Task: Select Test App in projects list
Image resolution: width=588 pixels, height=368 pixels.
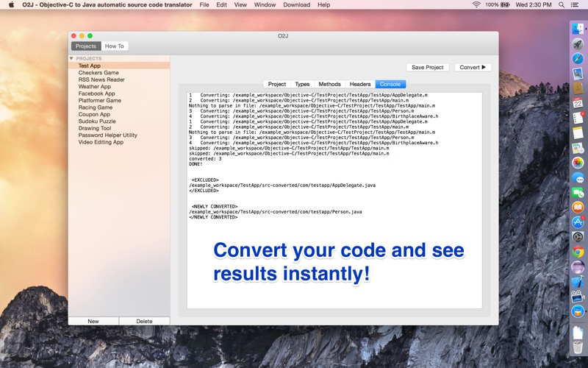Action: (119, 66)
